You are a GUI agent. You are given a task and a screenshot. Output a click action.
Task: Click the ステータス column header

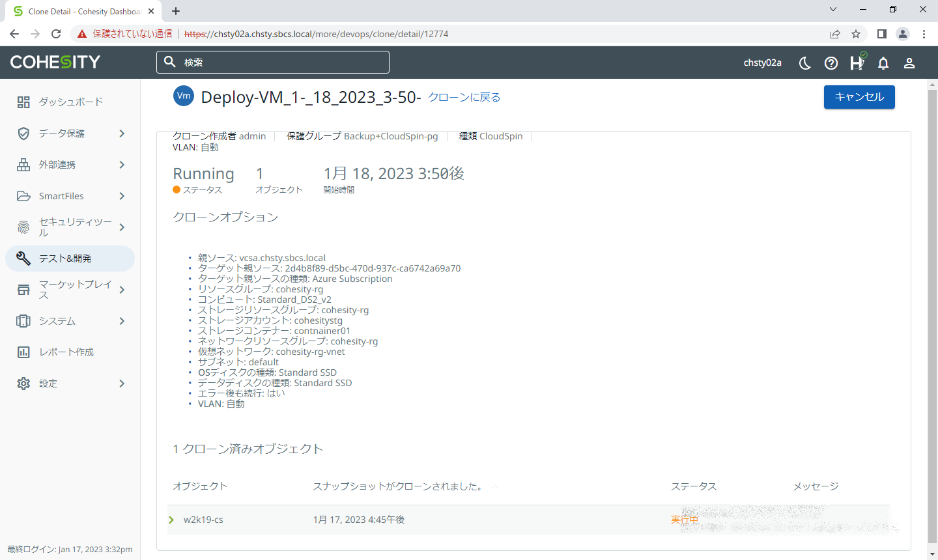pos(694,486)
